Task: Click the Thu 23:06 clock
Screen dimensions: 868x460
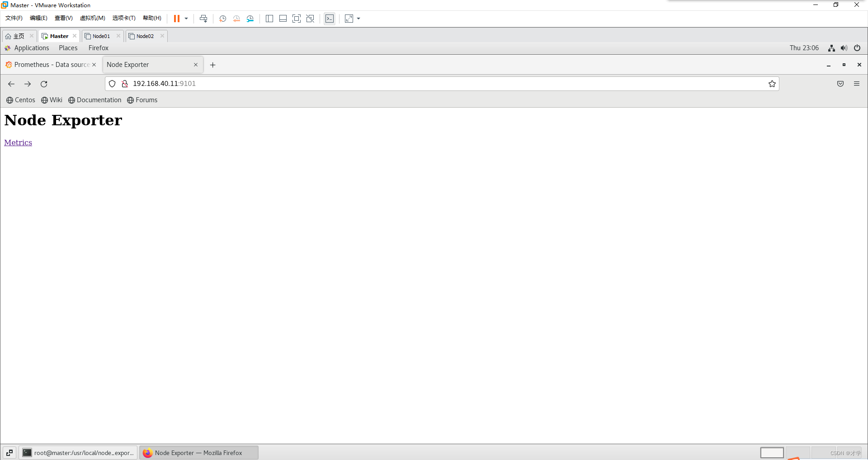Action: pos(804,48)
